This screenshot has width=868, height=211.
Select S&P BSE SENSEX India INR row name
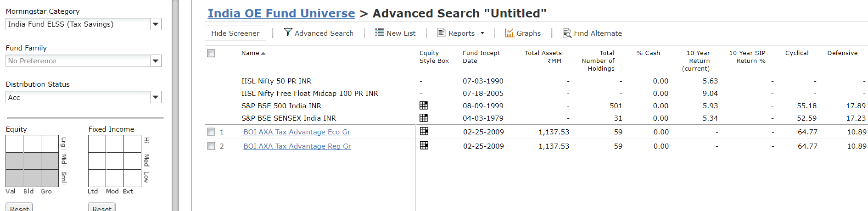point(289,118)
